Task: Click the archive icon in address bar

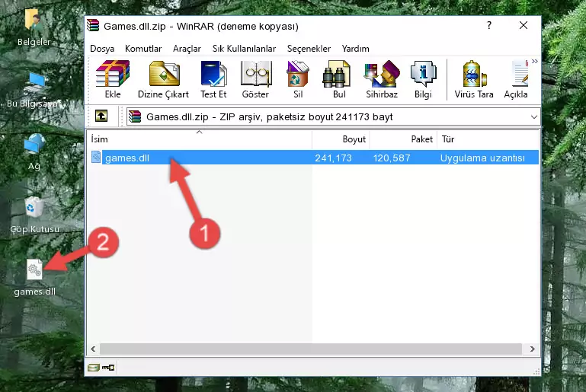Action: (135, 117)
